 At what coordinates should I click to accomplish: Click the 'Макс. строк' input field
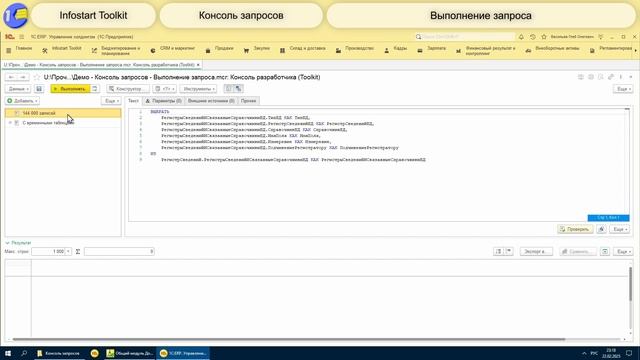pyautogui.click(x=48, y=251)
